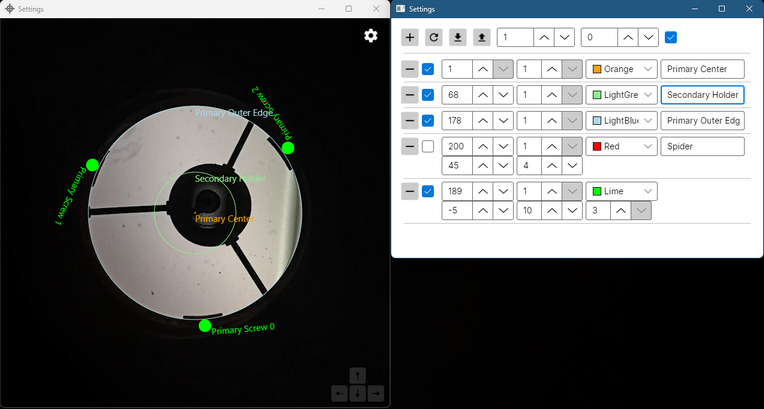Toggle the checkbox in the top toolbar row

[x=671, y=37]
